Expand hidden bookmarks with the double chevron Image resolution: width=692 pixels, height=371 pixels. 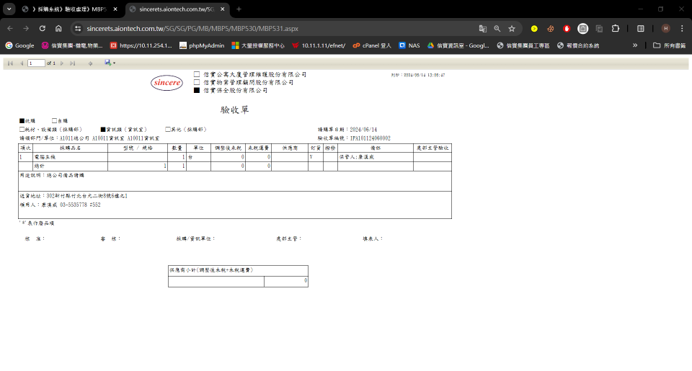[635, 45]
